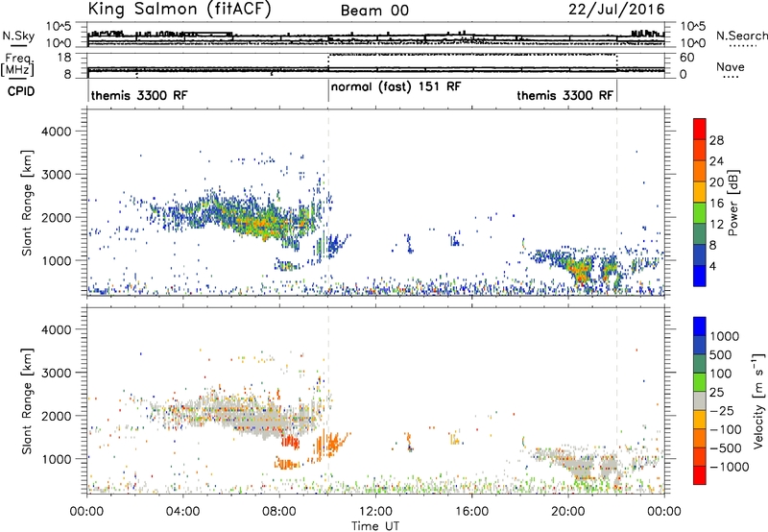Click the frequency value 18 on left axis

(x=64, y=58)
